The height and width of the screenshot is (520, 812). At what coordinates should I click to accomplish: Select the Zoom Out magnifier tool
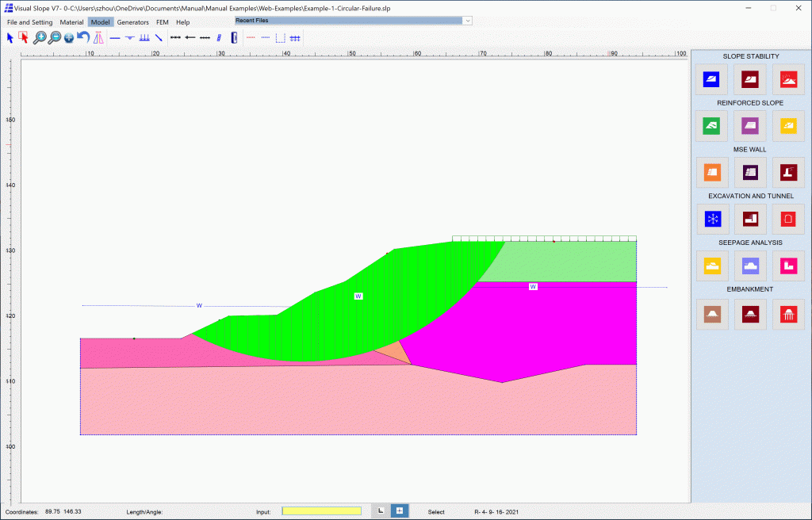point(55,37)
